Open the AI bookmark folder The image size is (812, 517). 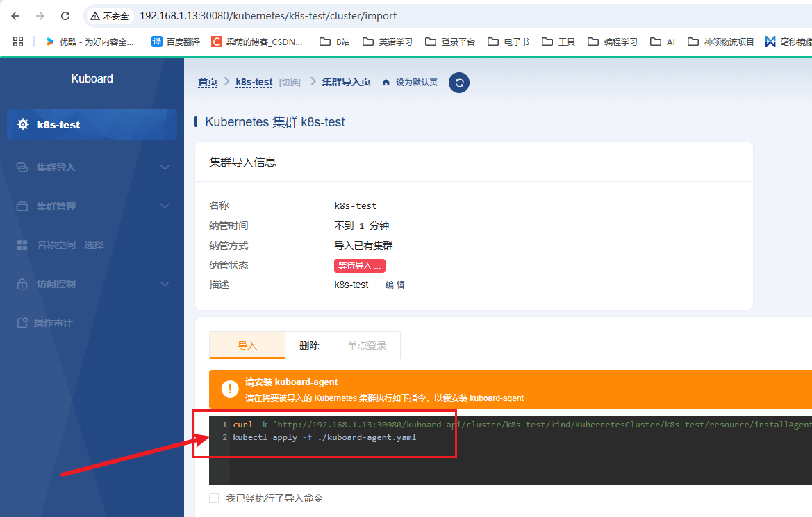coord(663,42)
